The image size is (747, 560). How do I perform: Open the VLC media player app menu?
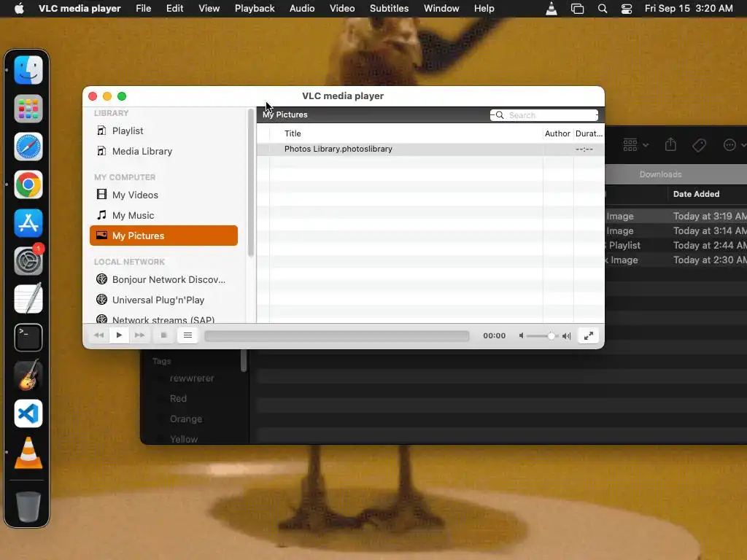(80, 9)
